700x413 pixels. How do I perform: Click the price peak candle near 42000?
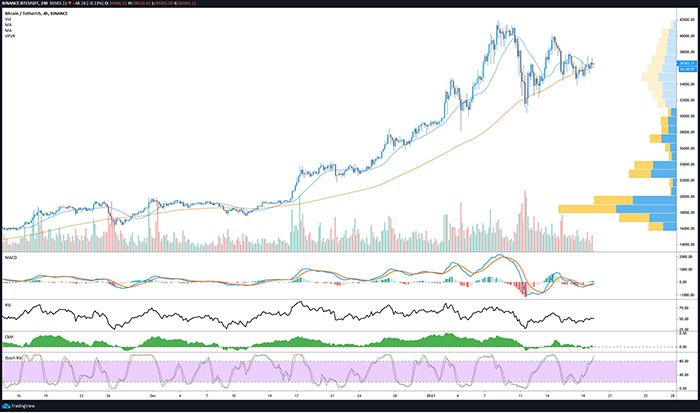coord(497,25)
